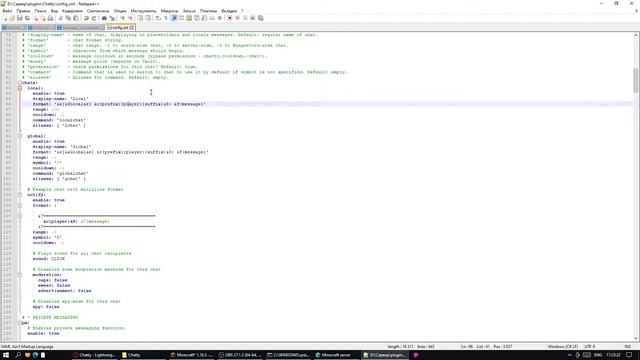Click the scroll-up arrow of the editor
The height and width of the screenshot is (360, 640).
pyautogui.click(x=636, y=35)
